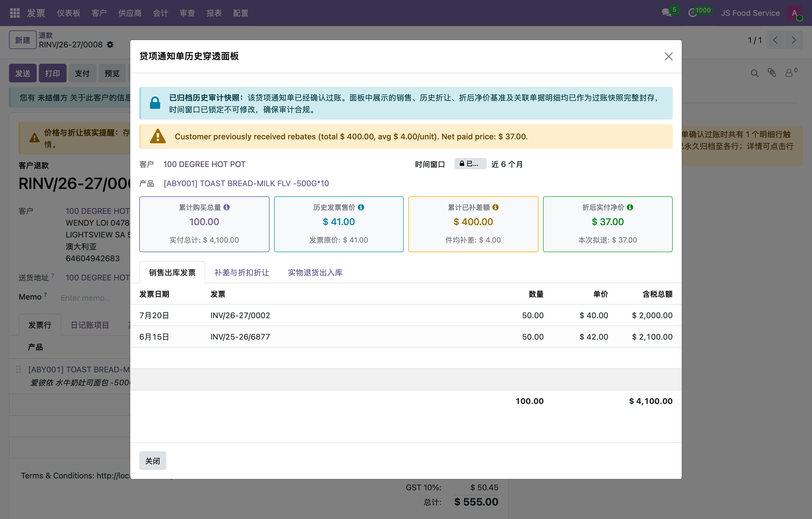Click the 发票 app title in navbar

coord(36,13)
